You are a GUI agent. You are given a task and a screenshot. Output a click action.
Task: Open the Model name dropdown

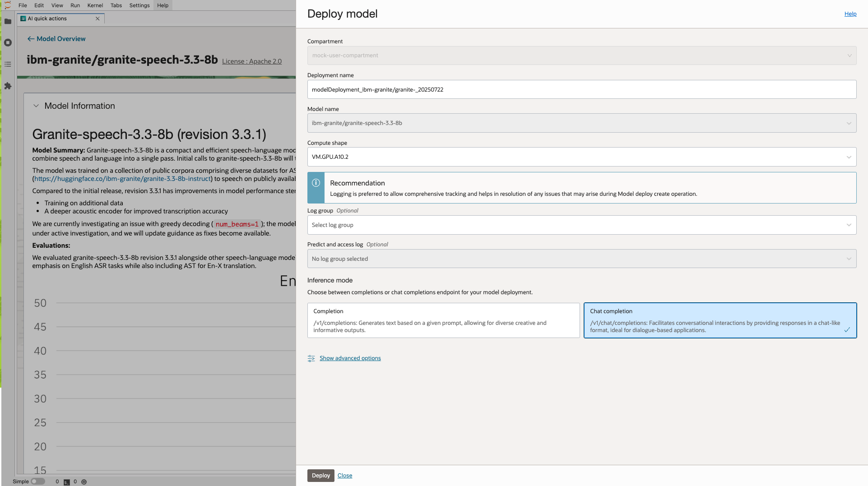[582, 123]
